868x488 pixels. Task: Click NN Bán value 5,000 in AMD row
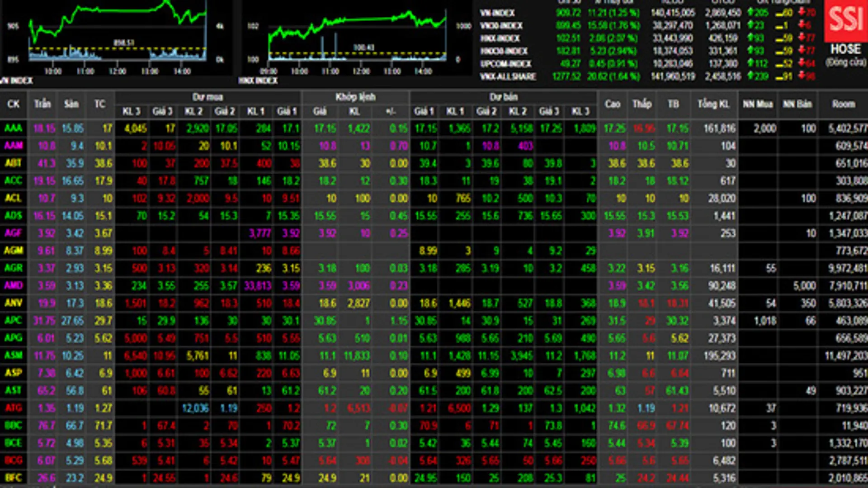[x=805, y=286]
